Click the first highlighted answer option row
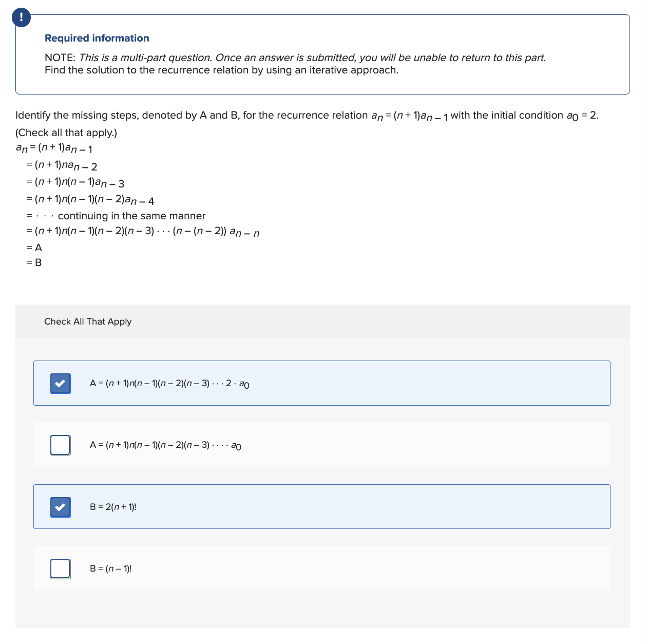Viewport: 648px width, 644px height. tap(322, 383)
